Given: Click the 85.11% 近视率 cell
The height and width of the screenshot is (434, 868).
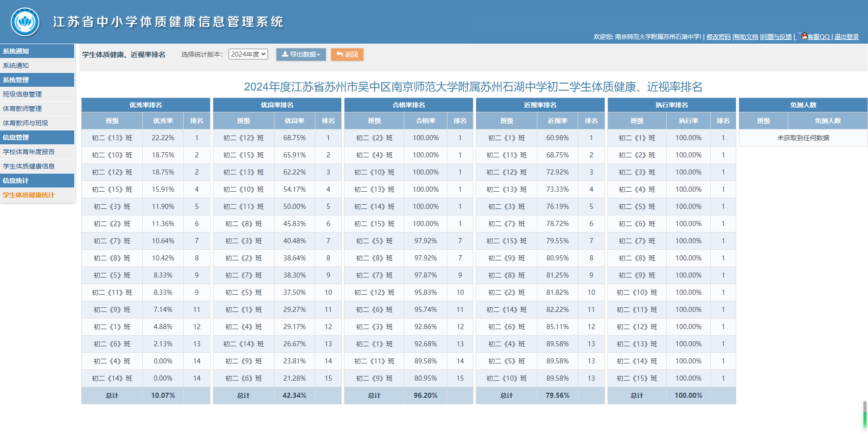Looking at the screenshot, I should coord(557,327).
